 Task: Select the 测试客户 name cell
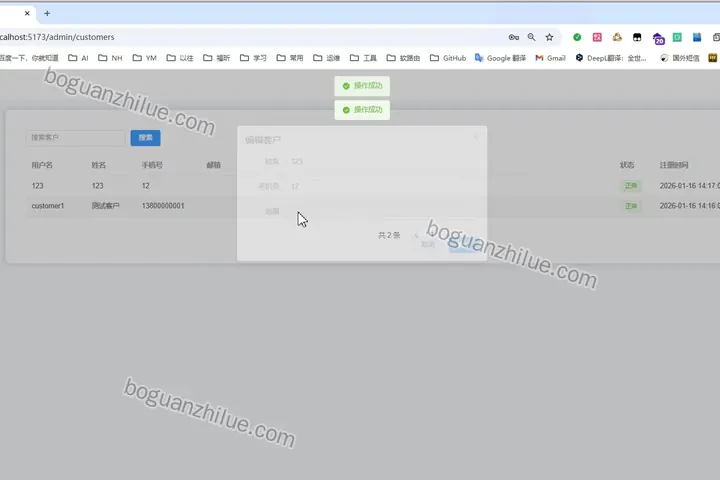click(106, 206)
